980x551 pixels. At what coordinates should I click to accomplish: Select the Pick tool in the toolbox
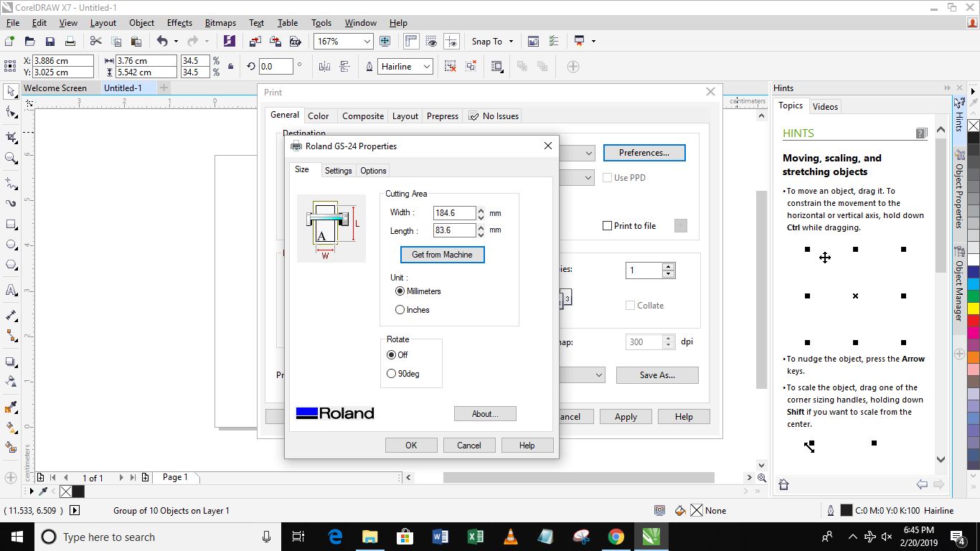(x=11, y=92)
